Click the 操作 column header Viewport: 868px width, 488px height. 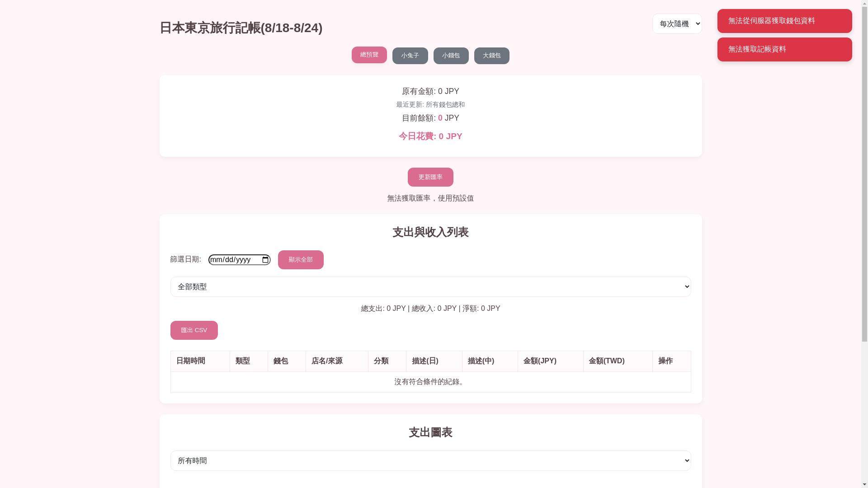672,361
